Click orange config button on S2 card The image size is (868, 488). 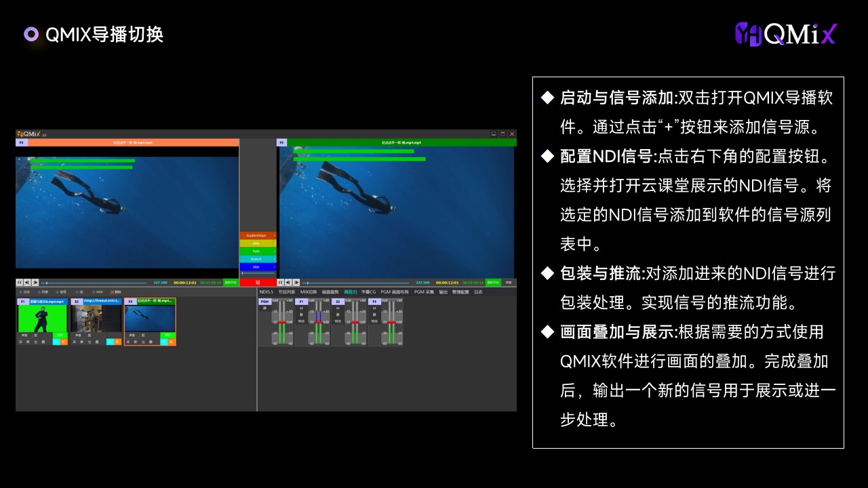[117, 342]
